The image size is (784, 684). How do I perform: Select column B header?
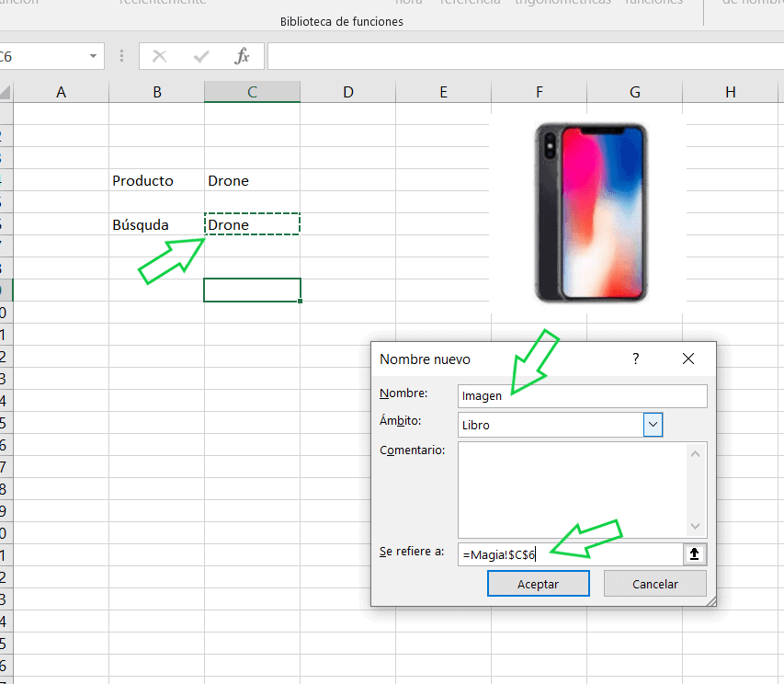click(x=156, y=92)
